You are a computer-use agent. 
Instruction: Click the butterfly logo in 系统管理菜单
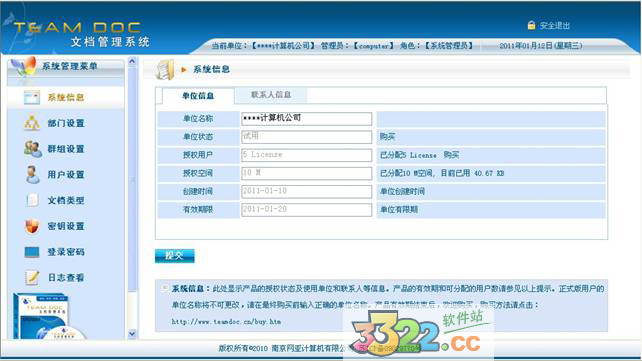(x=23, y=67)
